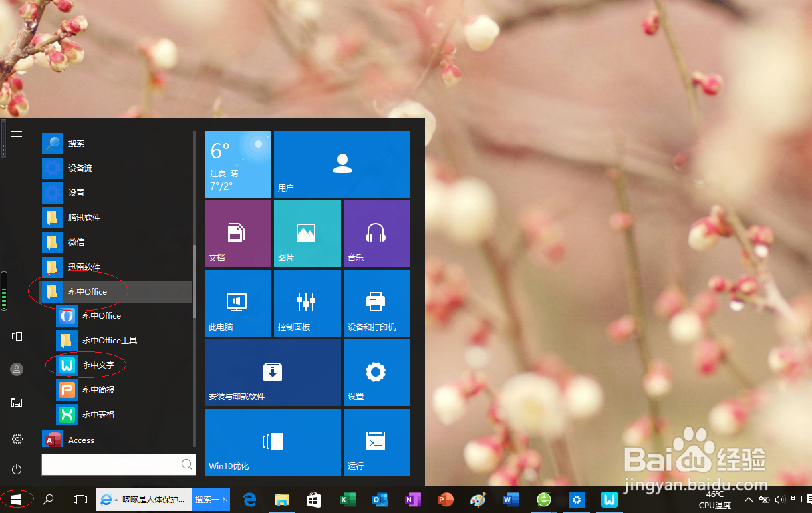Open the 音乐 tile
Viewport: 812px width, 513px height.
(377, 234)
